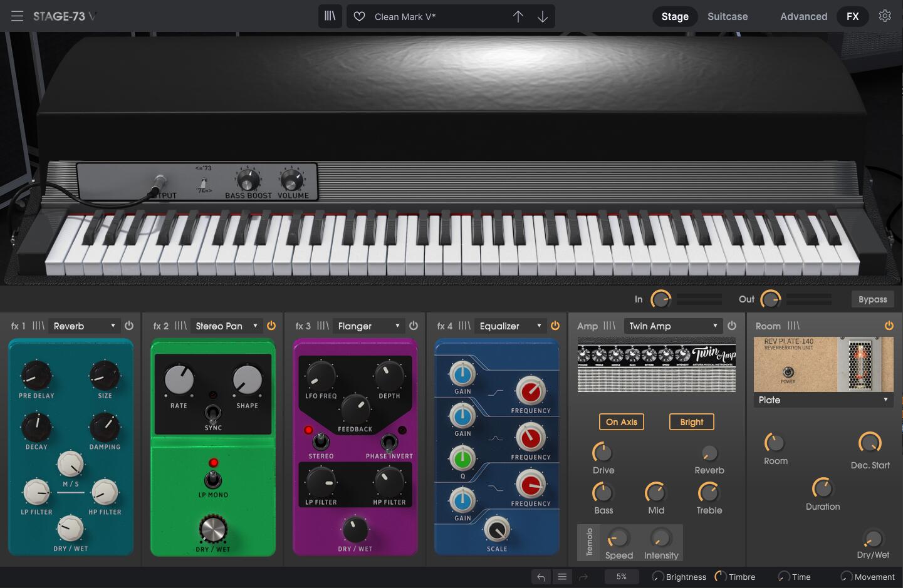The width and height of the screenshot is (903, 588).
Task: Open fx 4 Equalizer effect dropdown
Action: [510, 326]
